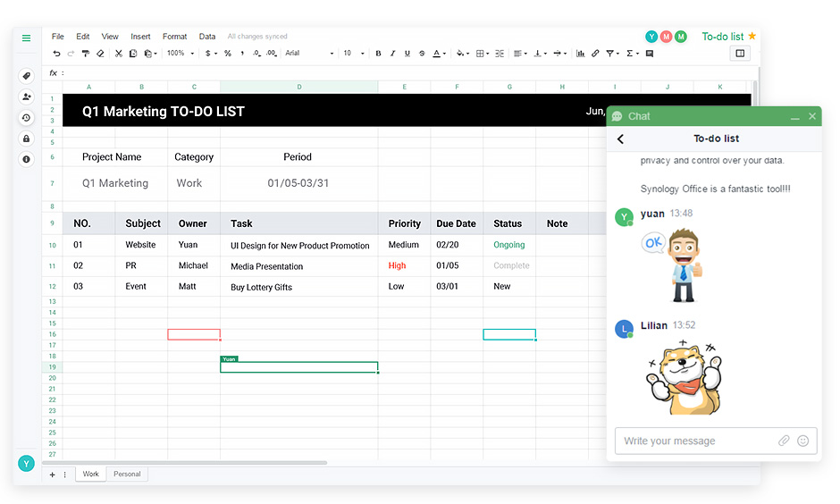Toggle the side panel layout button

tap(739, 54)
